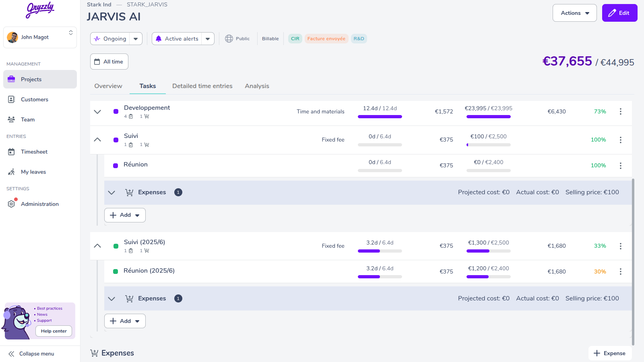Image resolution: width=644 pixels, height=362 pixels.
Task: Switch to the Analysis tab
Action: pos(257,86)
